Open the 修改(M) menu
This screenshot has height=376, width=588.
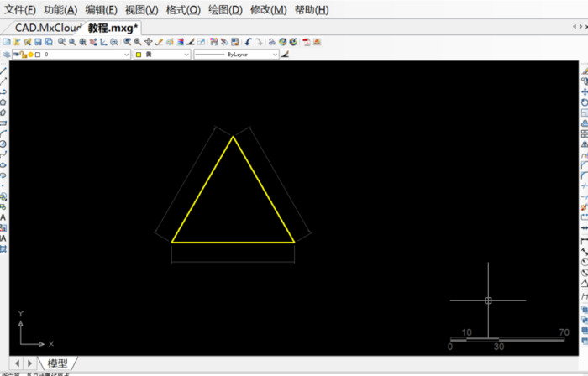coord(268,10)
